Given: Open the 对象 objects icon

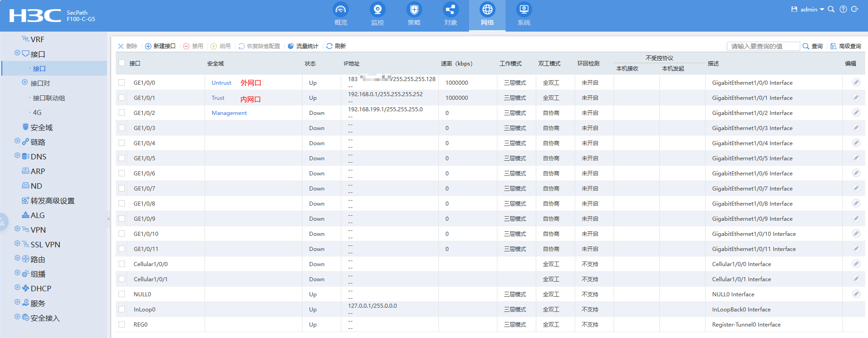Looking at the screenshot, I should click(x=450, y=10).
